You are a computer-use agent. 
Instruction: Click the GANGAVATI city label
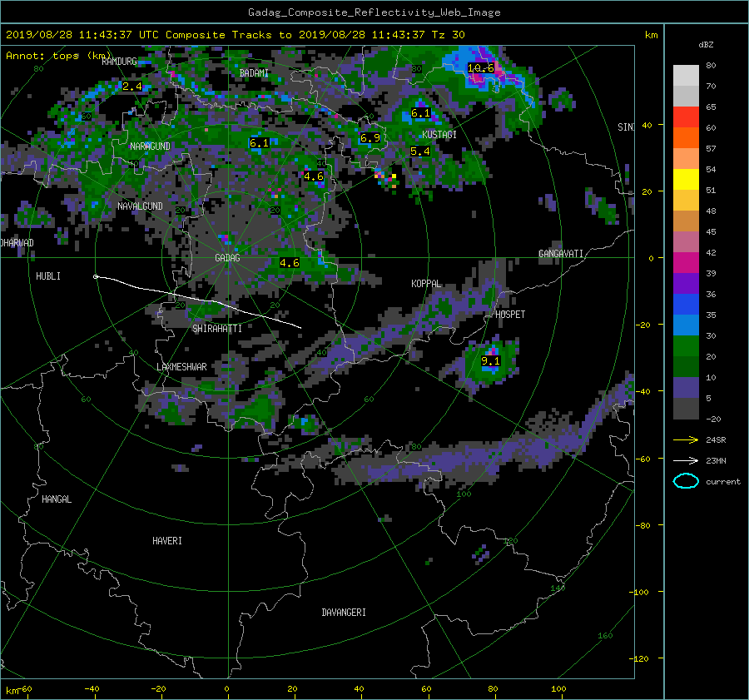(x=561, y=253)
